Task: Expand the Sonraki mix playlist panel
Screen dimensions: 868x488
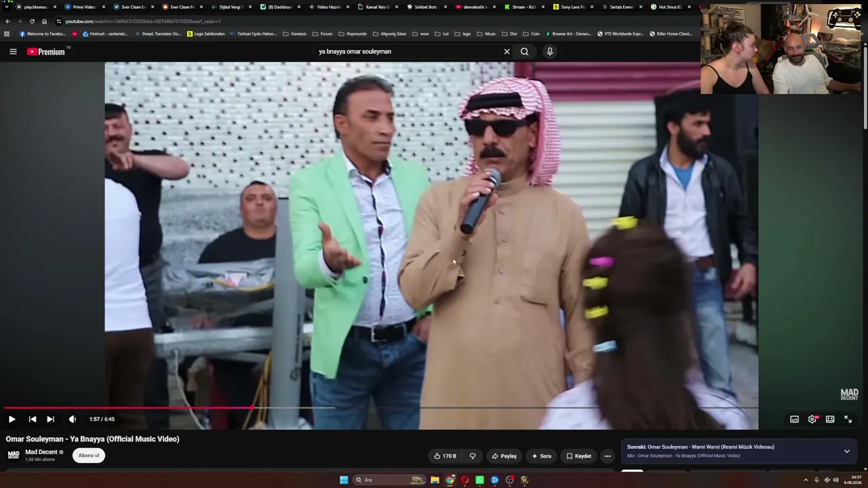Action: (x=846, y=451)
